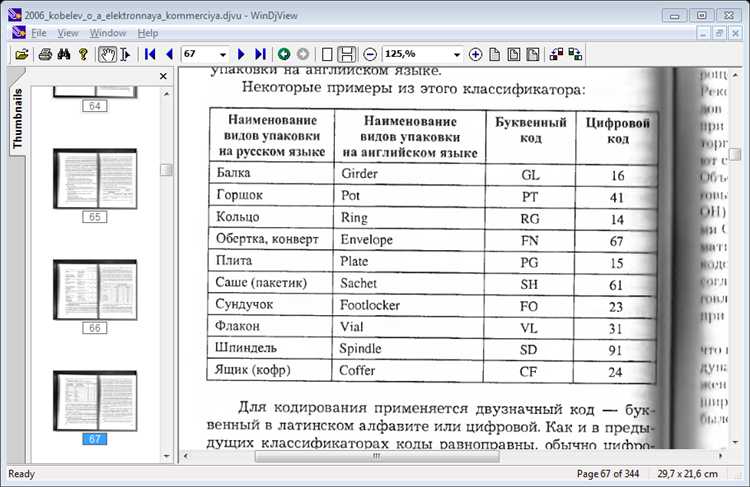This screenshot has width=750, height=487.
Task: Open the zoom level dropdown list
Action: [x=457, y=55]
